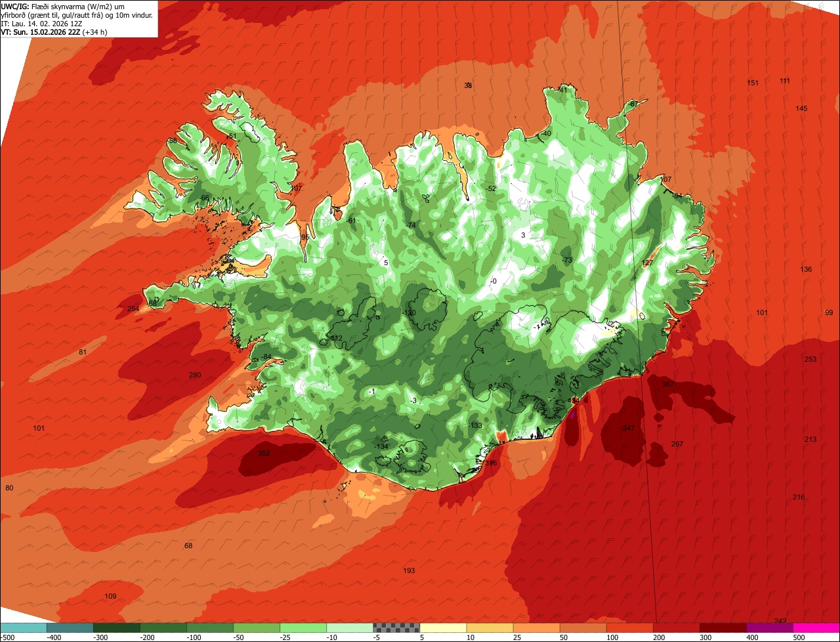This screenshot has width=840, height=642.
Task: Click the map value '-51'
Action: (x=230, y=136)
